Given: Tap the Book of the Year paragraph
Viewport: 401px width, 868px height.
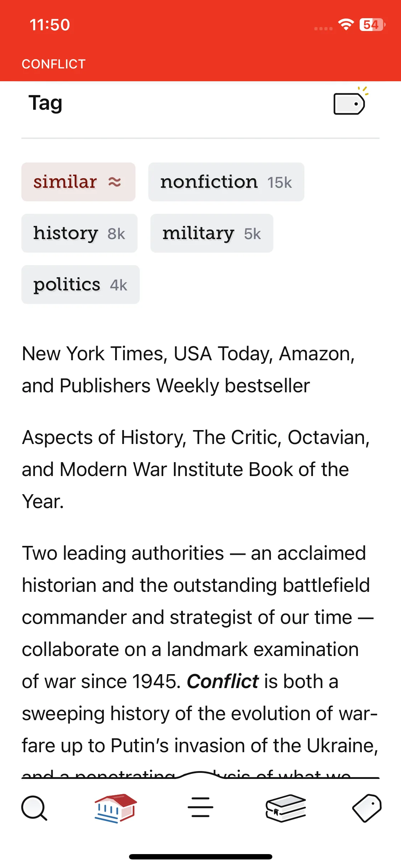Looking at the screenshot, I should tap(196, 469).
